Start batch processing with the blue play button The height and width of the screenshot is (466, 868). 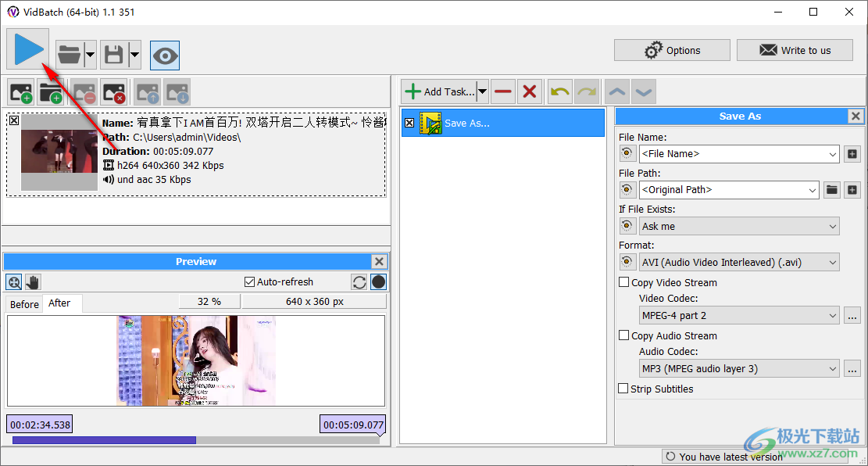28,49
